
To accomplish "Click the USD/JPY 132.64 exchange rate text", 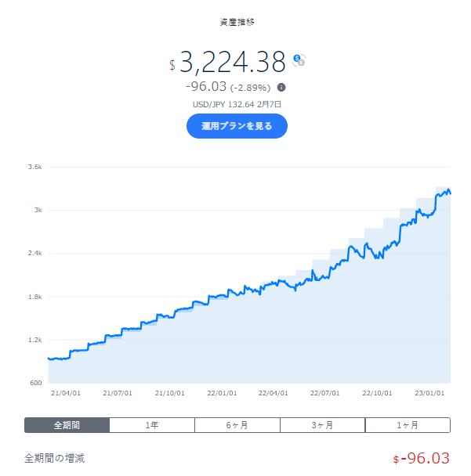I will pyautogui.click(x=223, y=104).
